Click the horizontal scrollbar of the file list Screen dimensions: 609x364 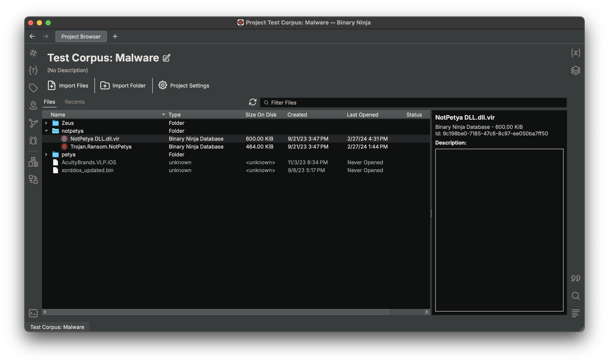218,312
